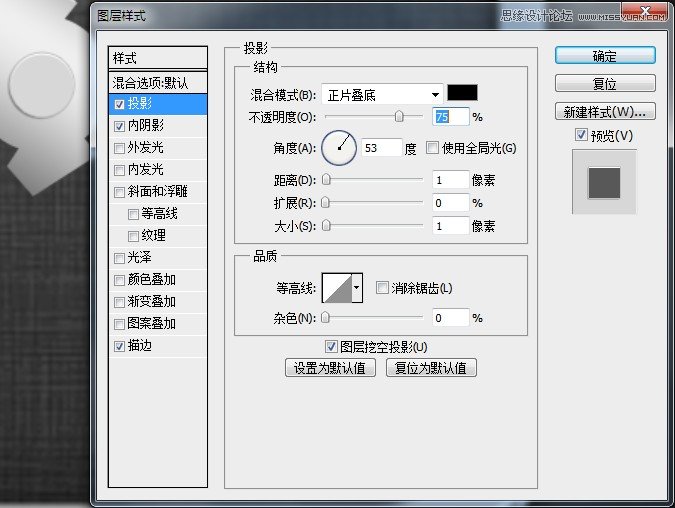Click 新建样式(W)... button
Viewport: 675px width, 508px height.
[x=605, y=111]
